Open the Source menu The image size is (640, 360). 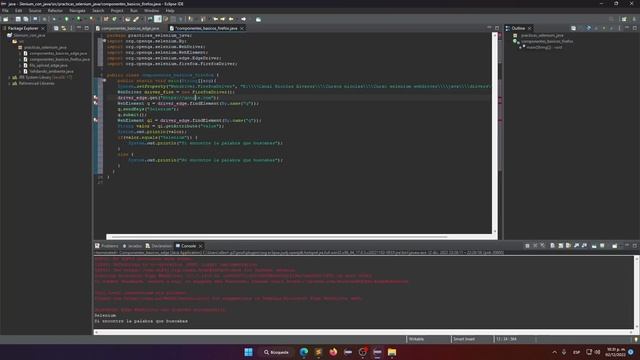pyautogui.click(x=35, y=11)
